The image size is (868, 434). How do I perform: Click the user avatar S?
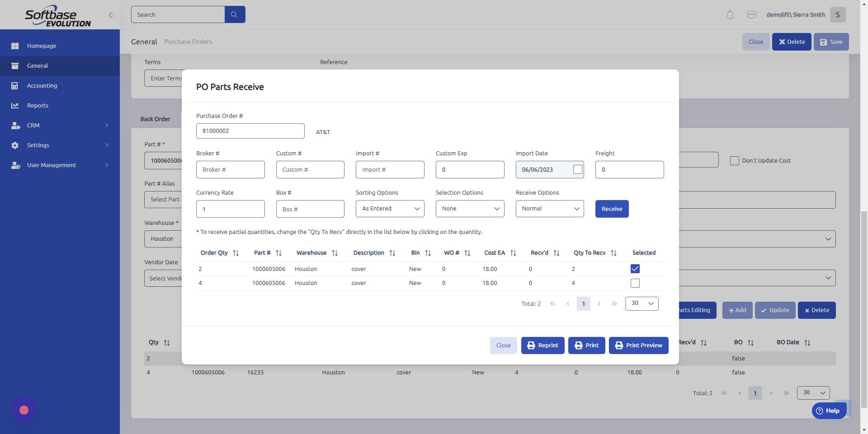[x=838, y=14]
